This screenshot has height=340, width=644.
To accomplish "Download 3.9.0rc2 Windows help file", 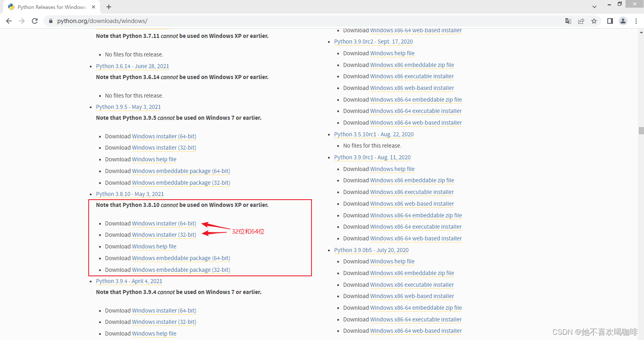I will click(x=393, y=53).
